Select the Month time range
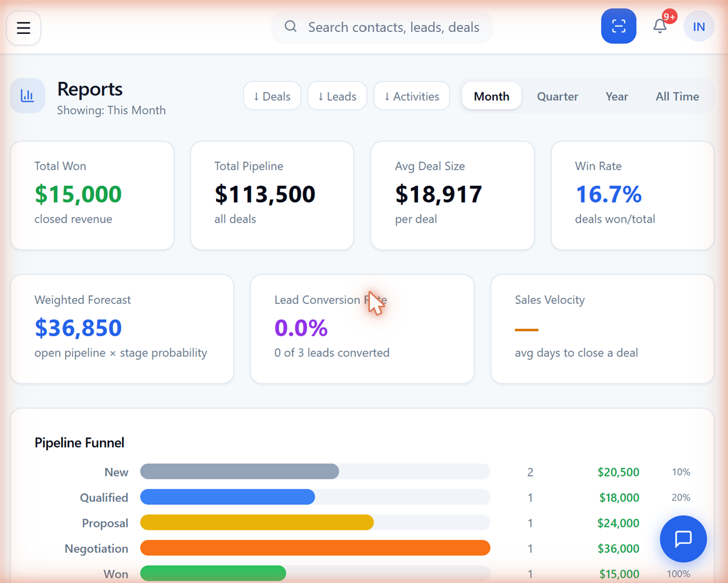The height and width of the screenshot is (583, 728). pyautogui.click(x=491, y=96)
